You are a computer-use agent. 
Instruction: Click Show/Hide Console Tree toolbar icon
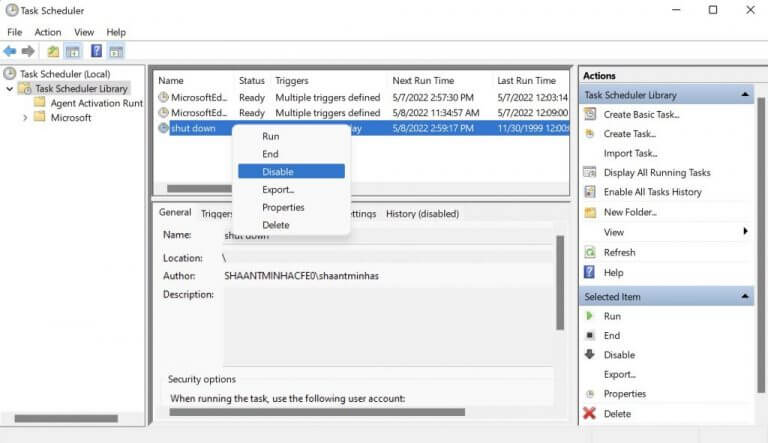(x=73, y=51)
